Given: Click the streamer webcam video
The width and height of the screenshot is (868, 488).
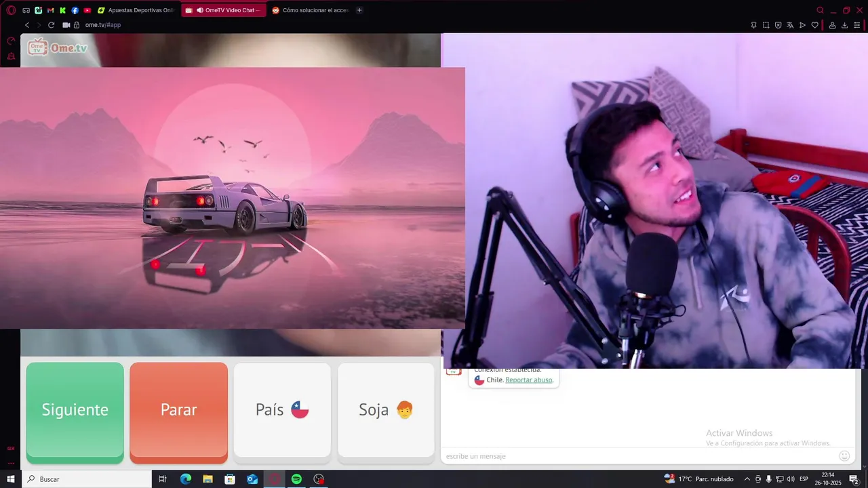Looking at the screenshot, I should (x=655, y=201).
